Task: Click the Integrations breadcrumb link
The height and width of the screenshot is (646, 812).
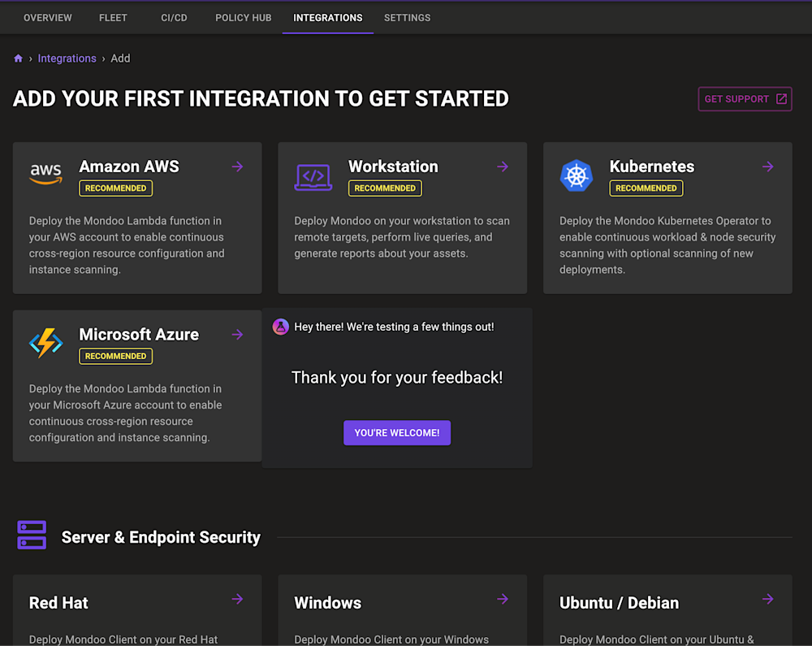Action: coord(67,59)
